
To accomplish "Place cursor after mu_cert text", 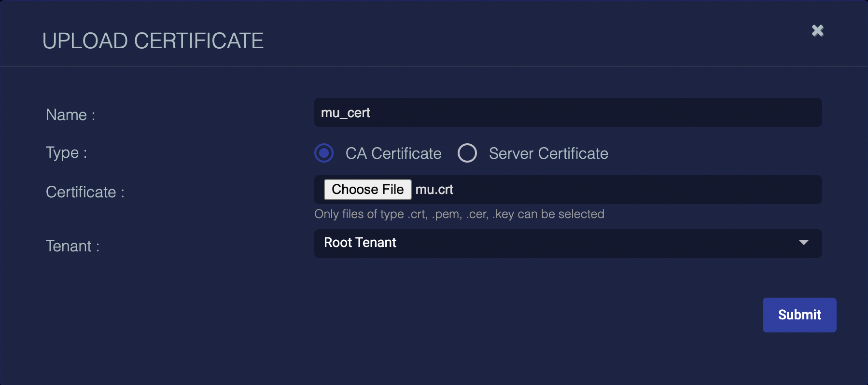I will click(371, 113).
